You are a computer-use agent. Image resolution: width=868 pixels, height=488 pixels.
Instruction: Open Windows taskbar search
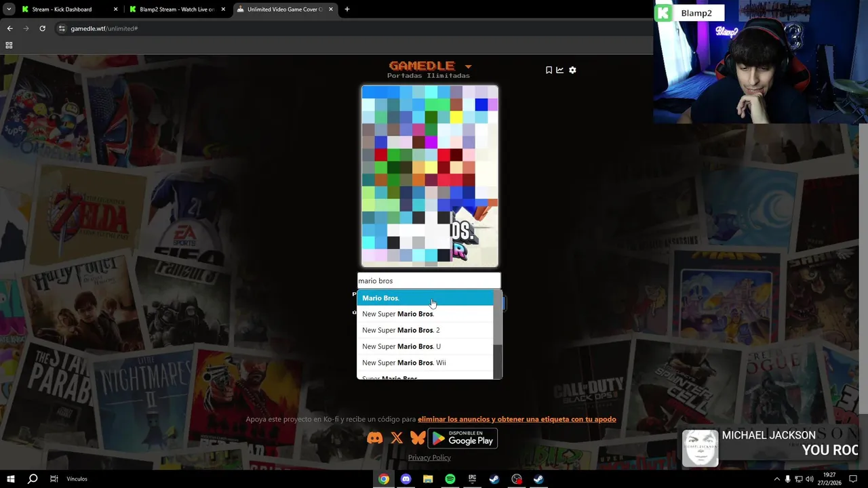[x=33, y=479]
